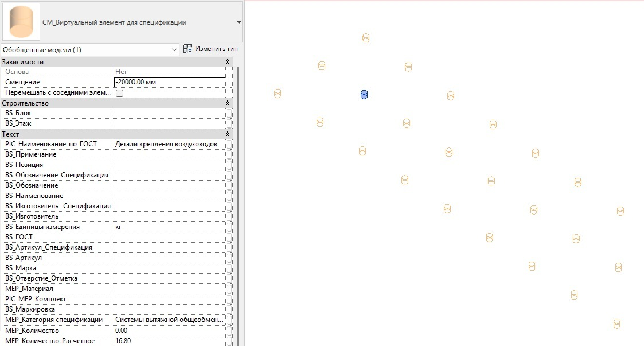Select the bottom-right cylinder element in canvas
Screen dimensions: 644x346
tap(616, 324)
